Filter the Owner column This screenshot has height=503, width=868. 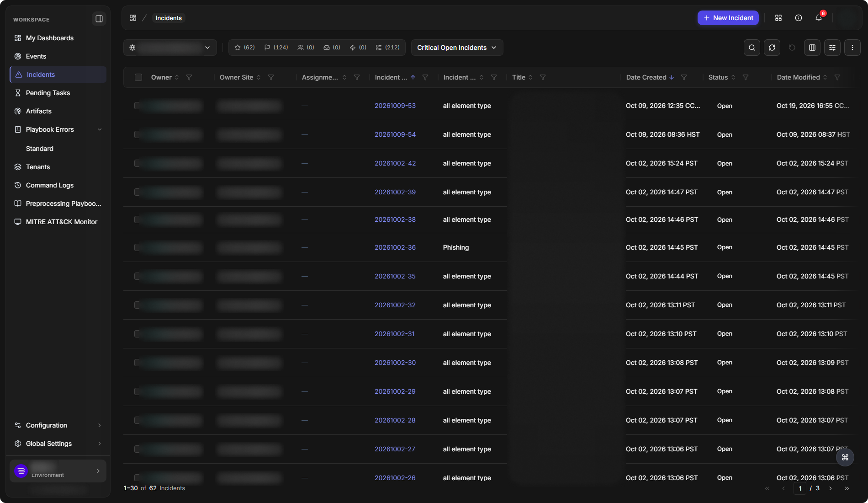(189, 77)
